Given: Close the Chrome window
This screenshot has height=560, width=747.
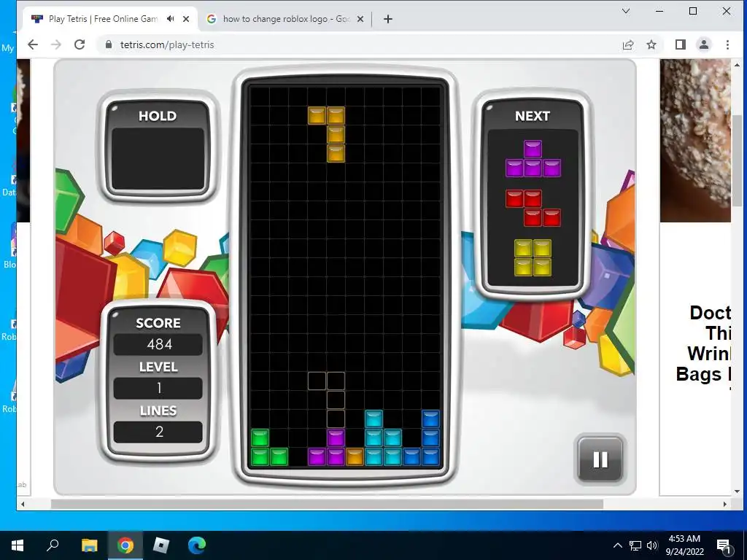Looking at the screenshot, I should [727, 11].
